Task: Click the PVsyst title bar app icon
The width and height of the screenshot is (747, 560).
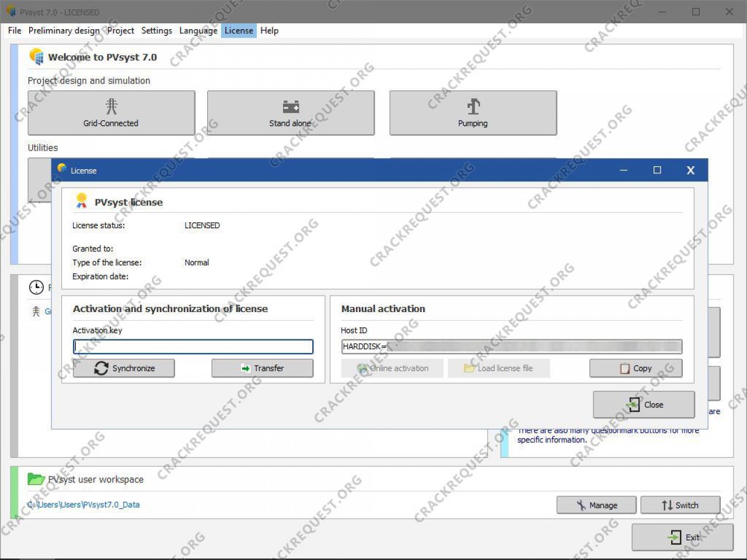Action: (x=11, y=11)
